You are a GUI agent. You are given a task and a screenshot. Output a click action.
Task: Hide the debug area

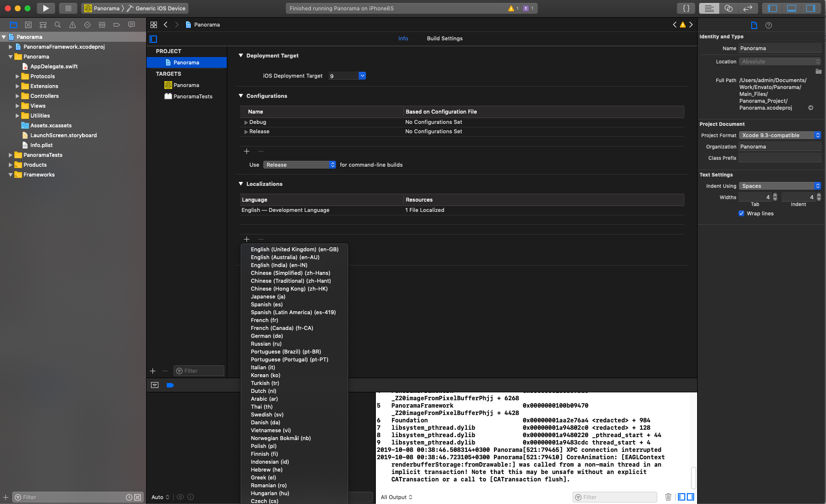154,385
